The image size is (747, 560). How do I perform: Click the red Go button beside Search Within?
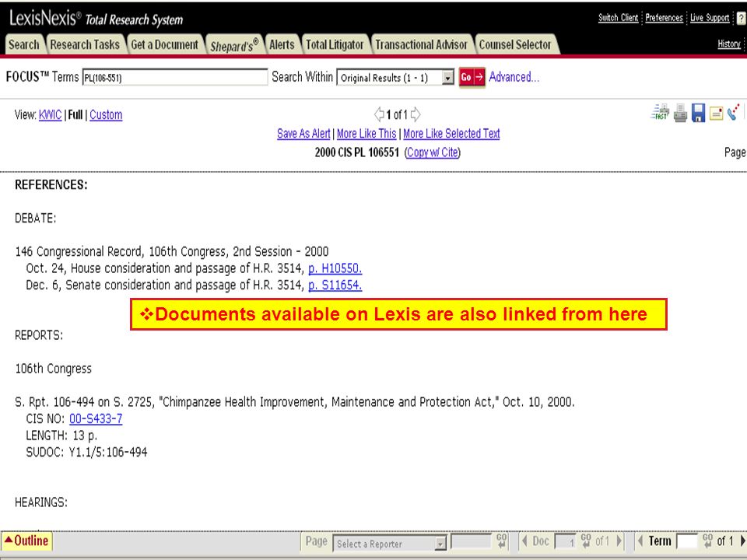coord(472,77)
